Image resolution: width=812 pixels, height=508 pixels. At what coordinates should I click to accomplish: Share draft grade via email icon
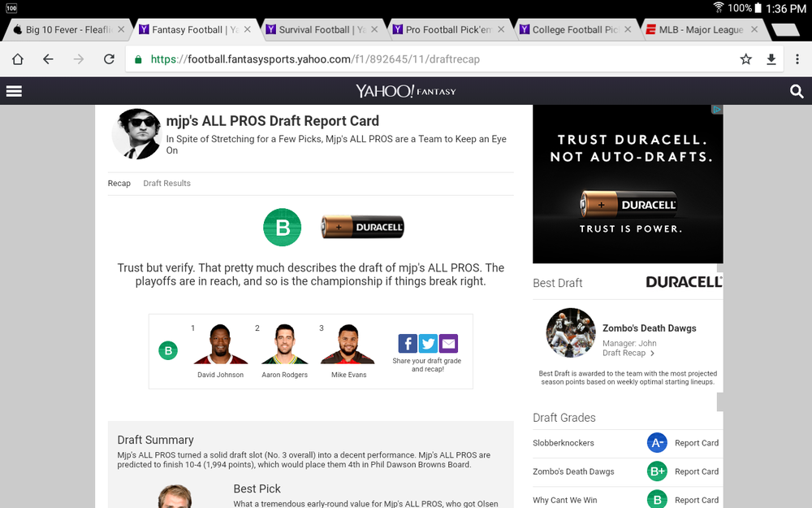(448, 343)
